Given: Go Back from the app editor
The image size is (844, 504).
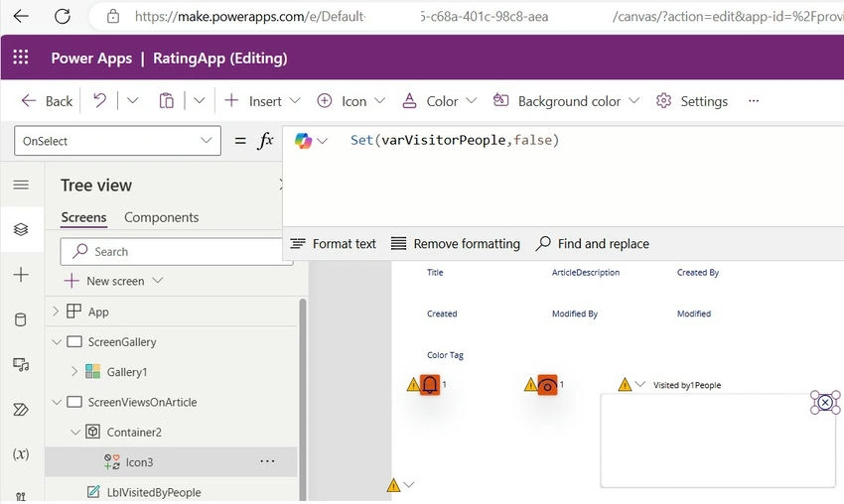Looking at the screenshot, I should click(47, 101).
